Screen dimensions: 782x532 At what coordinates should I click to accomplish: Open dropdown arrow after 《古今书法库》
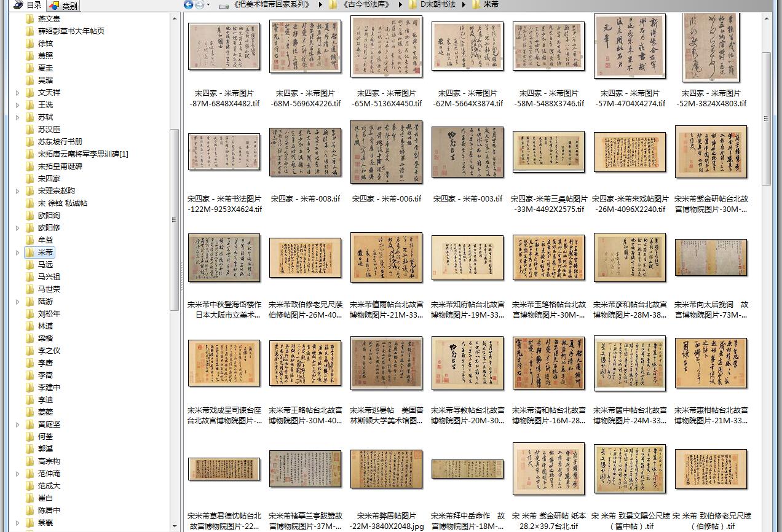(x=400, y=4)
